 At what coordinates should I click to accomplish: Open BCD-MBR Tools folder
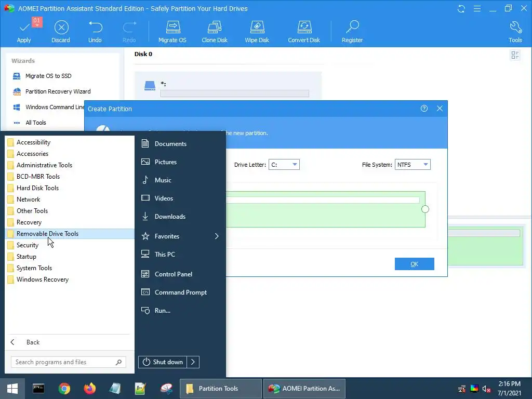click(70, 177)
